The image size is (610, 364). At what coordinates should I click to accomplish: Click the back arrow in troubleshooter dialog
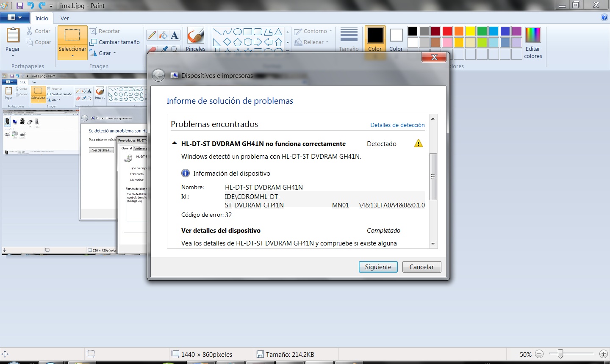[x=158, y=75]
